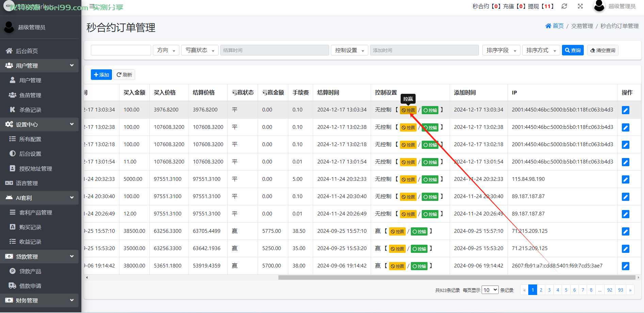Go to page 2 of orders
The height and width of the screenshot is (313, 644).
click(x=541, y=290)
